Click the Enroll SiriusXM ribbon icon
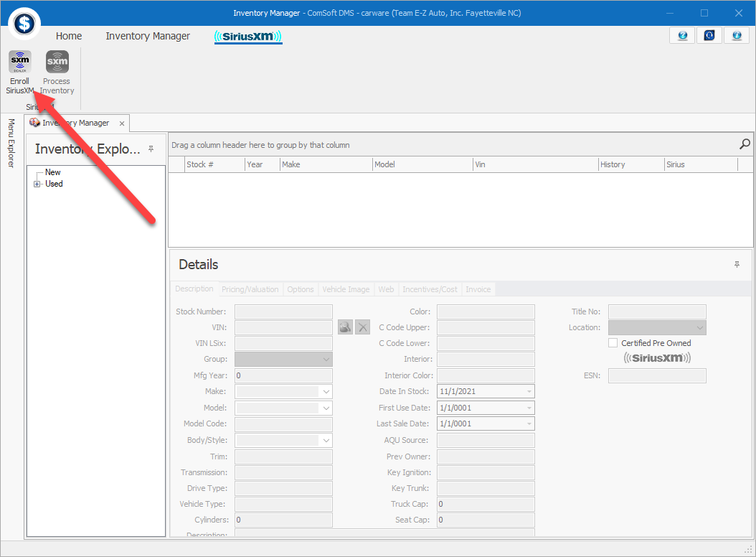 pos(20,62)
